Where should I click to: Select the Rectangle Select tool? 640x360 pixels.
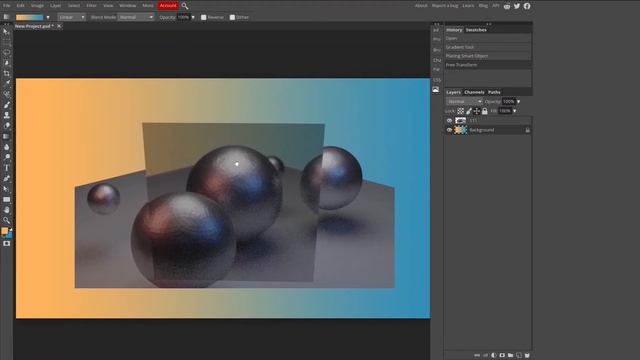(7, 42)
